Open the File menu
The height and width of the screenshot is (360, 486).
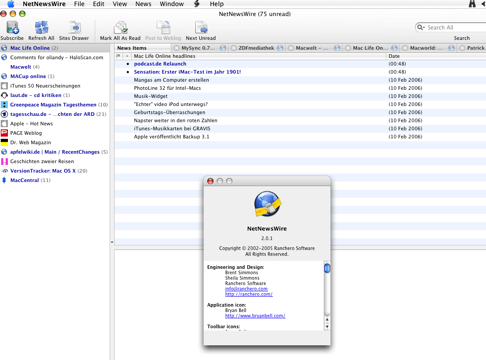[x=79, y=4]
